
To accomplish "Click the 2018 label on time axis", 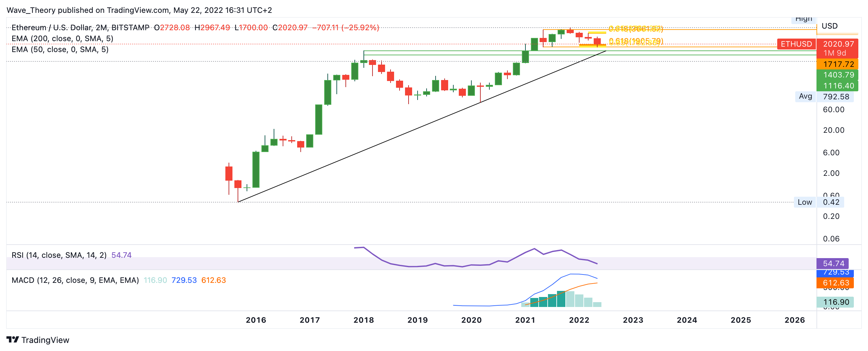I will (363, 320).
